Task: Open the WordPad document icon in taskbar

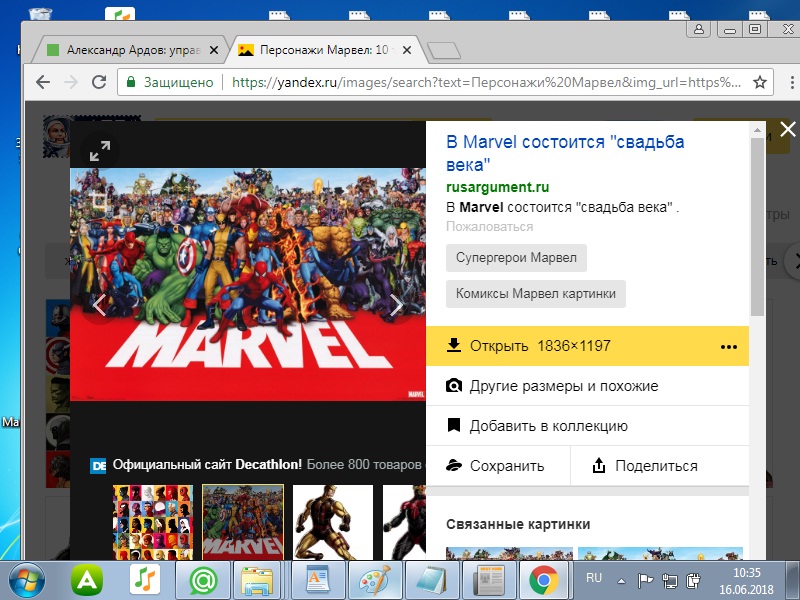Action: click(x=318, y=581)
